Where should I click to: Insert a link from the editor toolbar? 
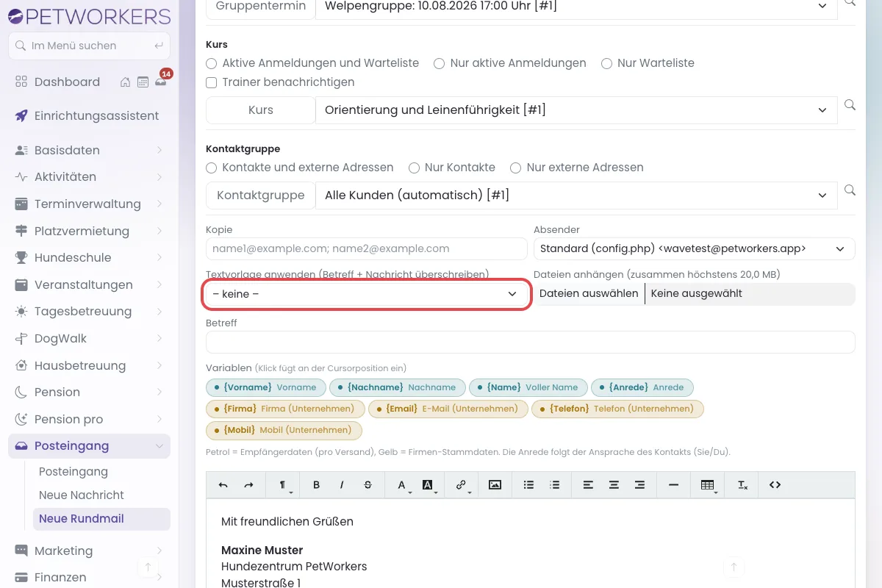click(x=462, y=485)
